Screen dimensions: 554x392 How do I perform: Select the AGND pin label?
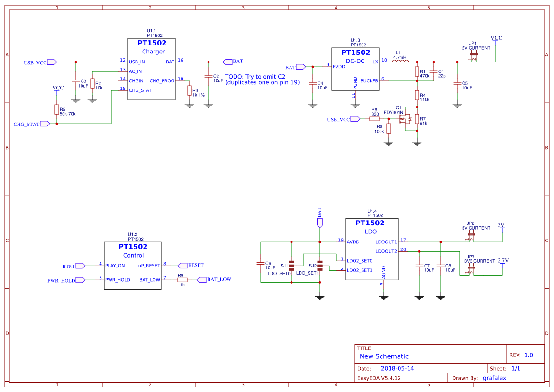384,272
